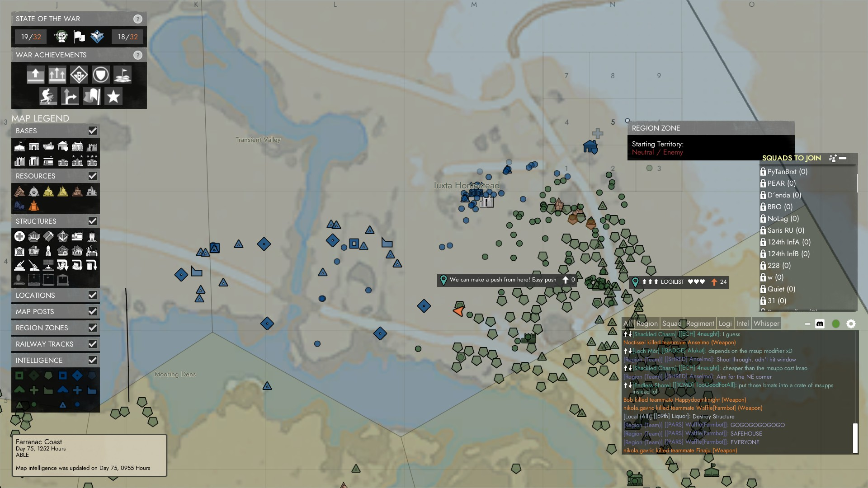
Task: Click the Warden faction emblem in State of the War
Action: point(97,37)
